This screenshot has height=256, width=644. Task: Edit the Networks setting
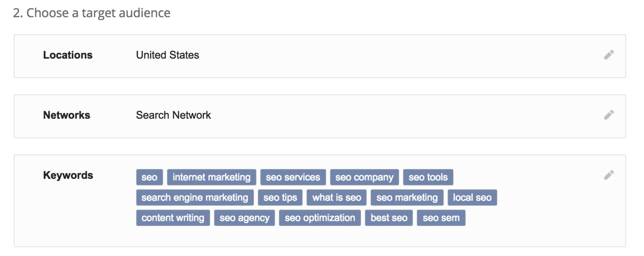pos(609,115)
